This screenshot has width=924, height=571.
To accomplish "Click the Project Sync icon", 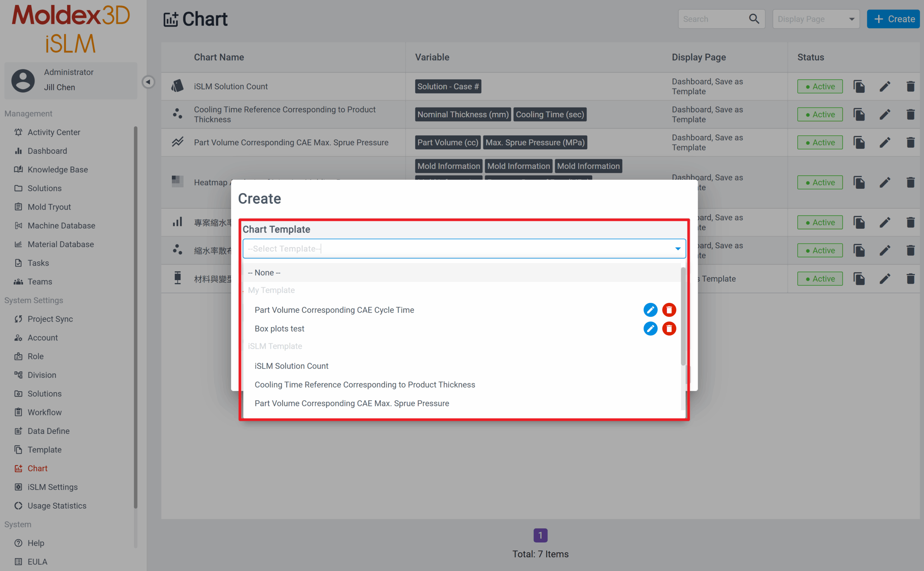I will coord(18,319).
